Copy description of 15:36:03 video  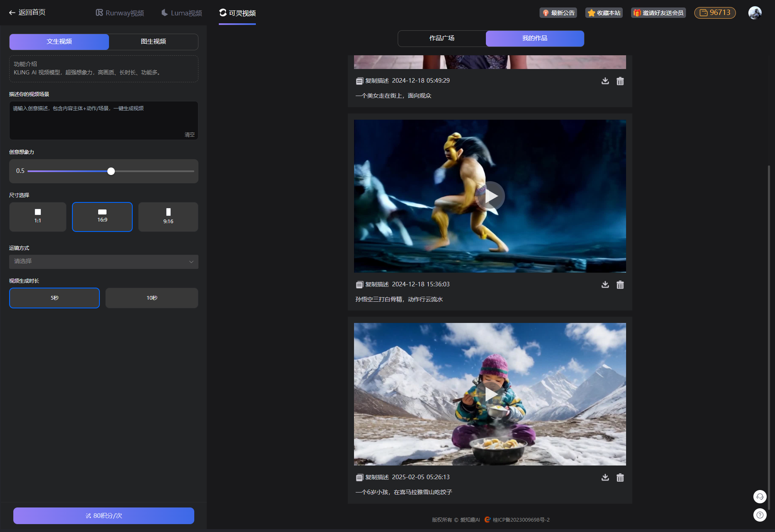(x=372, y=284)
